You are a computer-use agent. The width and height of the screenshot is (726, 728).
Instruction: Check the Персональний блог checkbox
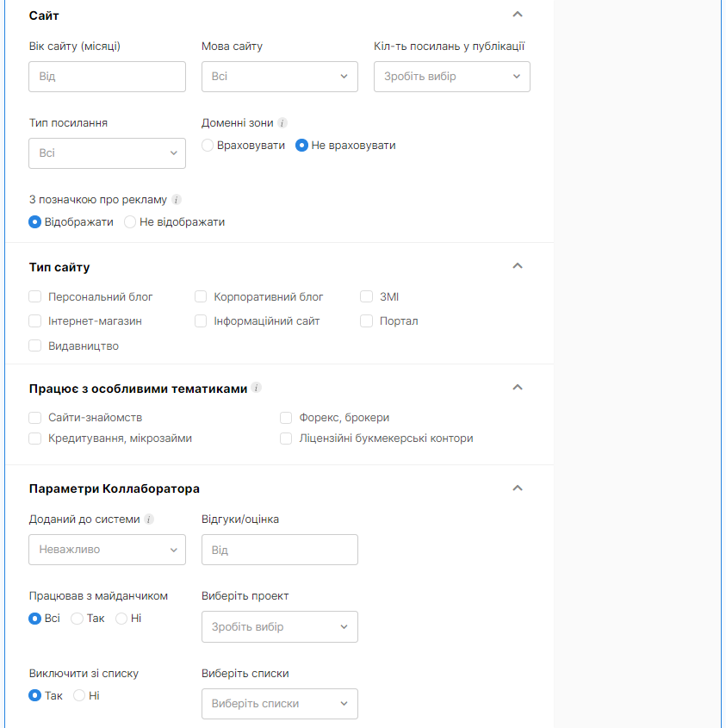click(x=34, y=296)
